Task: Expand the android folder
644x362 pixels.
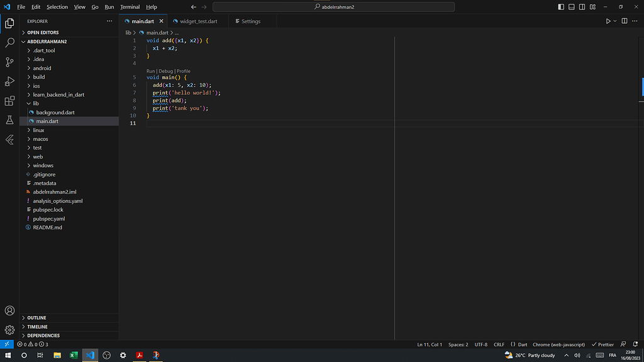Action: click(42, 68)
